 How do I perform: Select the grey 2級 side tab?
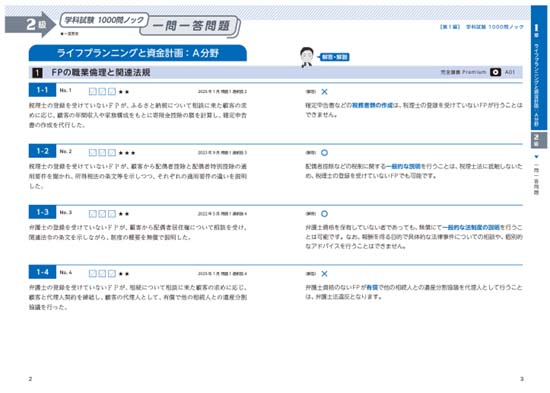[538, 140]
